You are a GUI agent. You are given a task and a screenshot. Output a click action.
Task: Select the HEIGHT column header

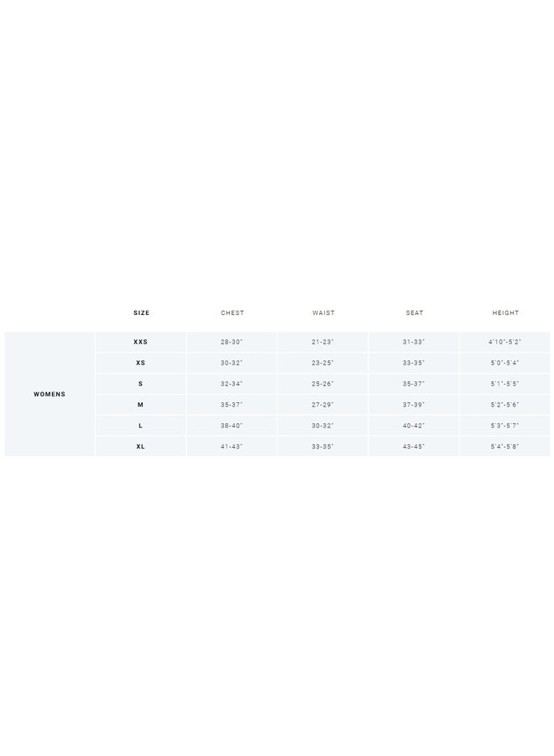coord(505,313)
